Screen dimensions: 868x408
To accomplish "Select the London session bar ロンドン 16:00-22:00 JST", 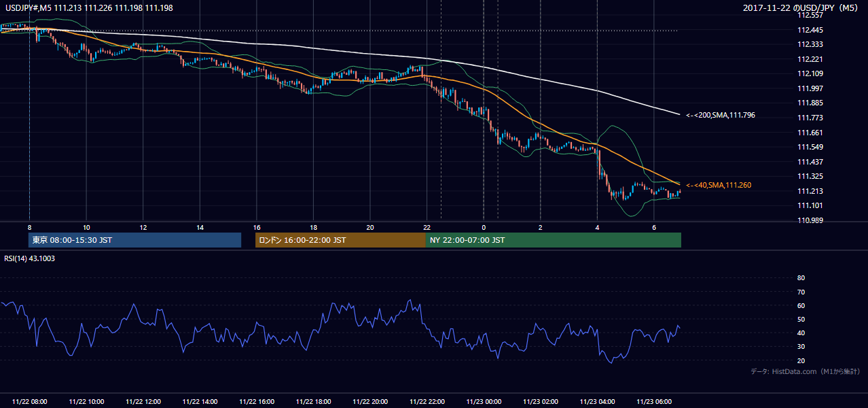I will (340, 240).
